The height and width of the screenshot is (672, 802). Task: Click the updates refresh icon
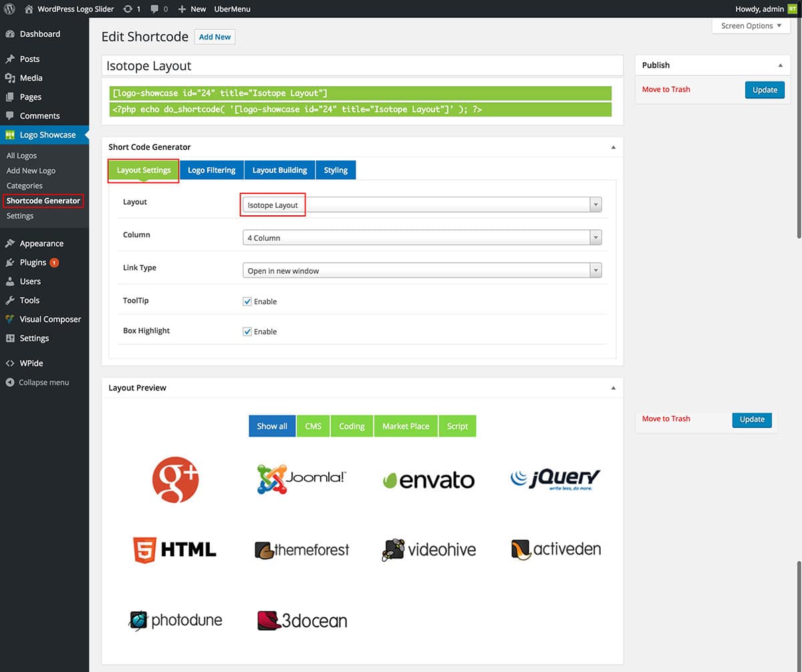[x=128, y=9]
